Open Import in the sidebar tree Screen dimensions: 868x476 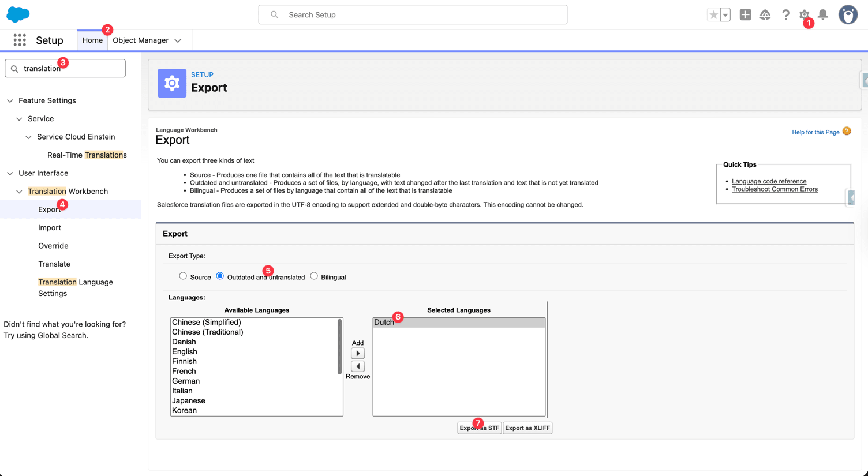tap(50, 227)
